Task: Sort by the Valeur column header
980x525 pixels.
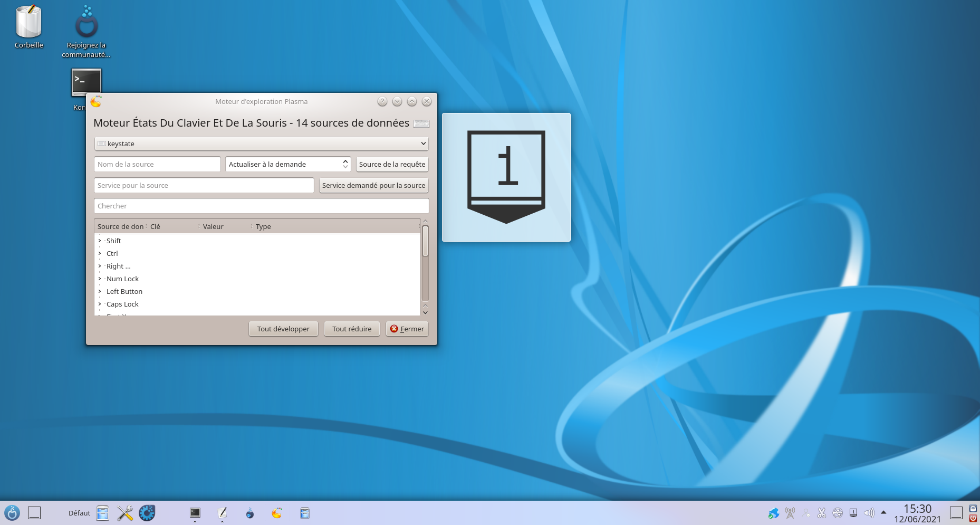Action: (x=226, y=226)
